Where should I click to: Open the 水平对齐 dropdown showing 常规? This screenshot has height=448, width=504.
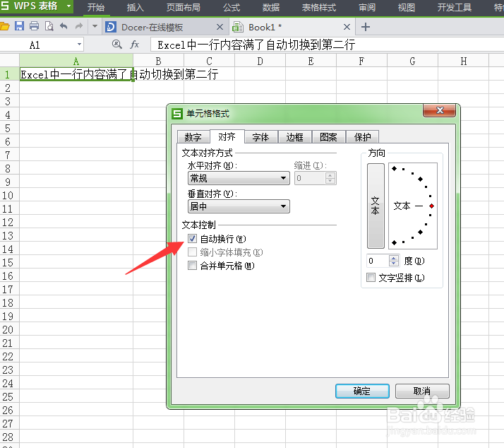pos(239,178)
